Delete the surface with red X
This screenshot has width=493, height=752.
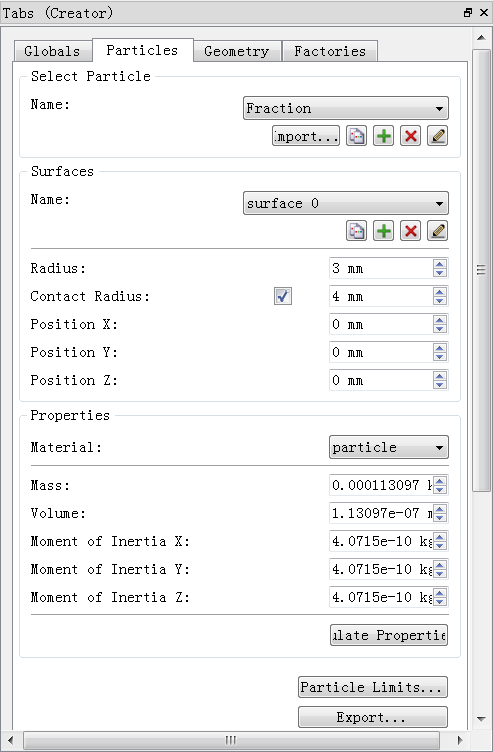410,231
